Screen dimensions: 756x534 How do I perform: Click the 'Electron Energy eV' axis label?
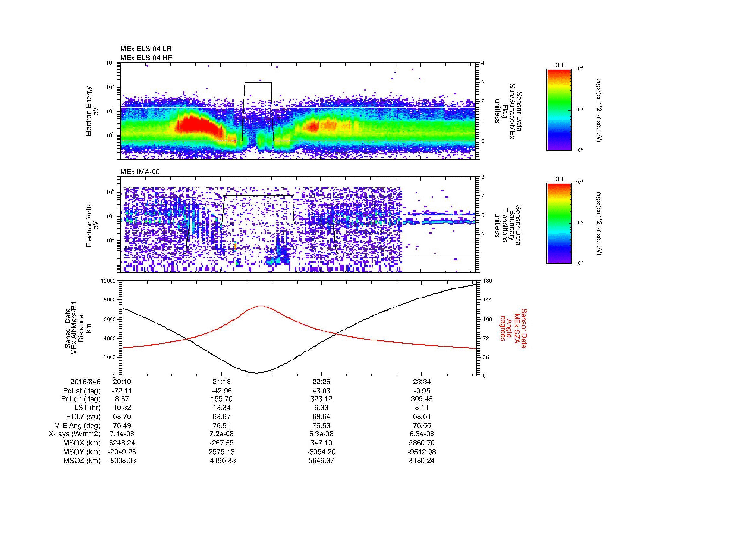click(x=92, y=111)
